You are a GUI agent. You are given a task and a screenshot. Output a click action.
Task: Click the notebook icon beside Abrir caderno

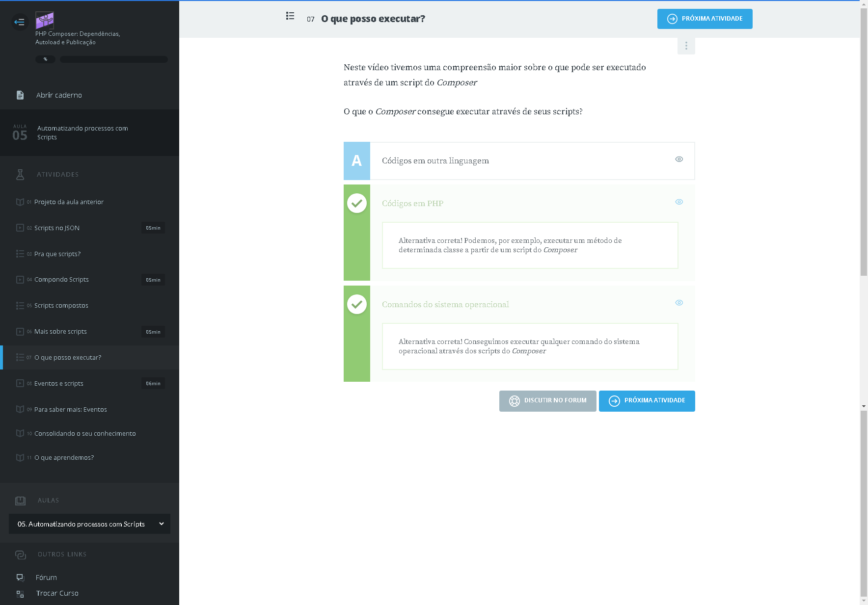[20, 95]
